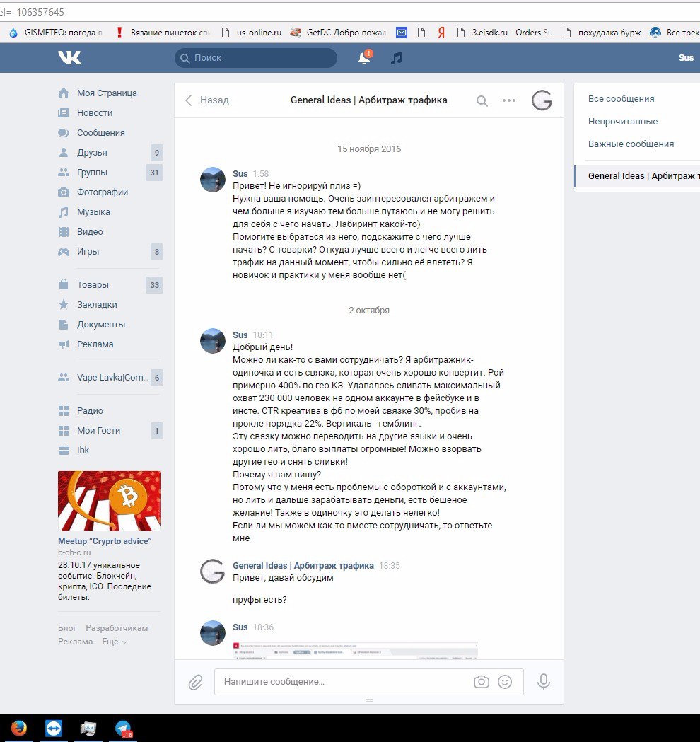Open Друзья in the sidebar
The height and width of the screenshot is (742, 700).
pos(92,153)
